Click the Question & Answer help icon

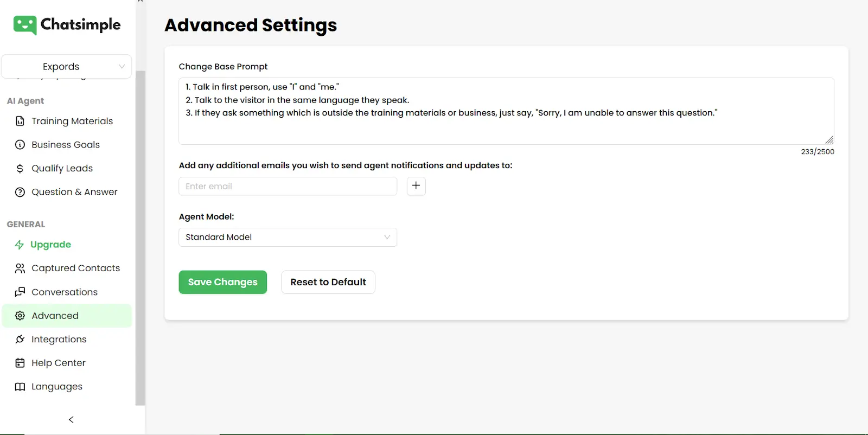[20, 192]
